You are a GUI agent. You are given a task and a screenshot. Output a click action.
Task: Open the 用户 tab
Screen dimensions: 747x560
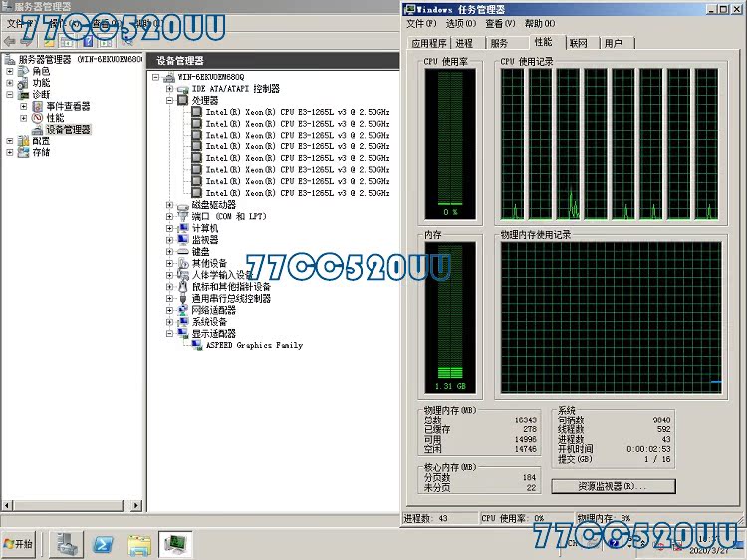(x=614, y=43)
